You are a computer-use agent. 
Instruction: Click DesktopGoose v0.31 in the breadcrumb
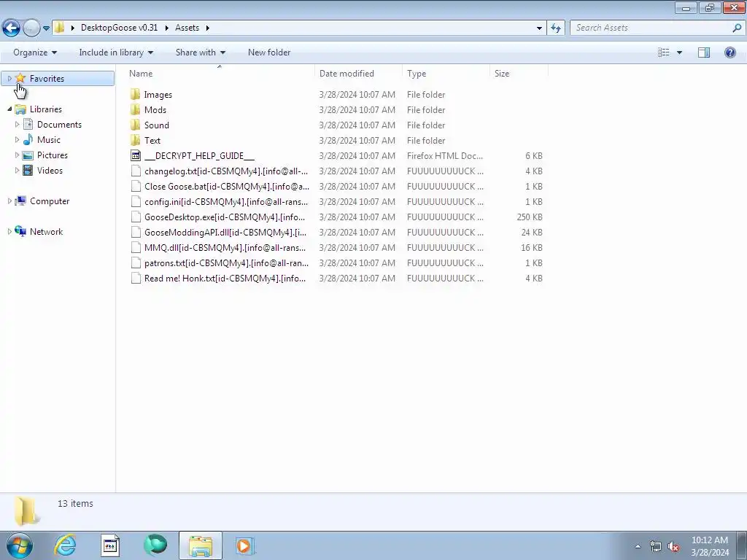tap(119, 28)
